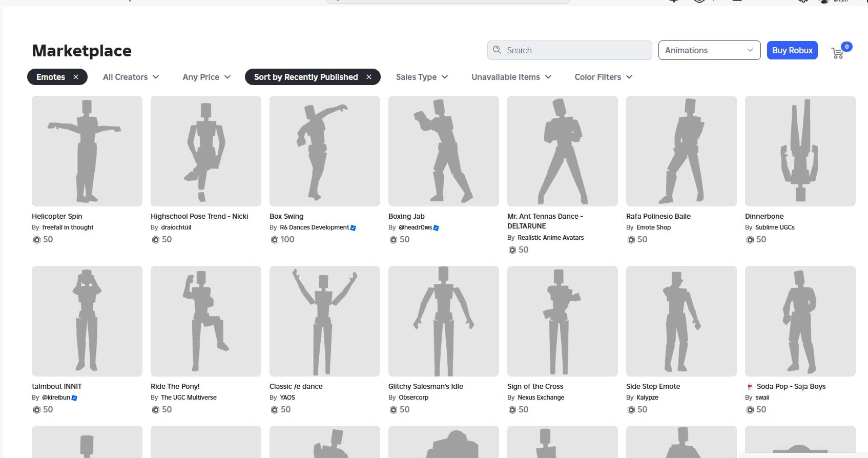The width and height of the screenshot is (868, 458).
Task: Expand the All Creators filter
Action: 131,77
